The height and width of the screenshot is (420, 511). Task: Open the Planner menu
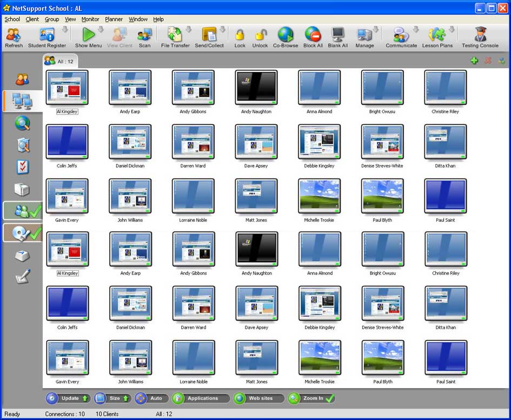pyautogui.click(x=114, y=19)
